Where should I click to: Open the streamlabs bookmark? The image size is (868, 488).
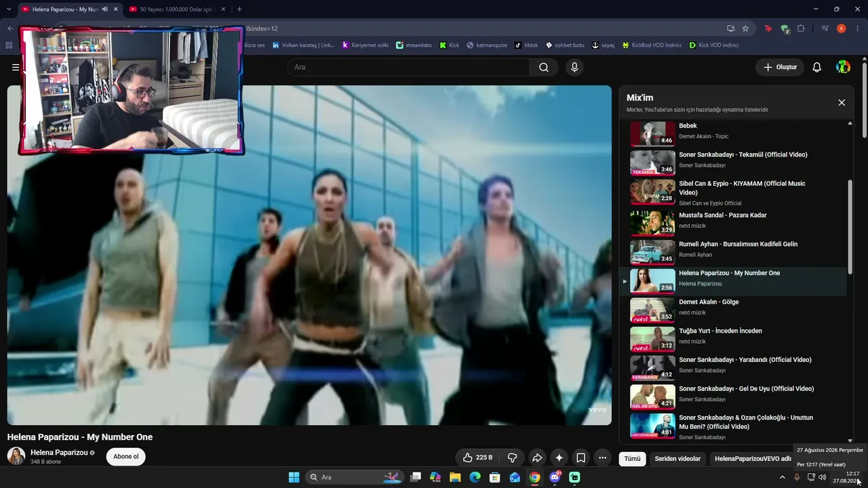414,45
